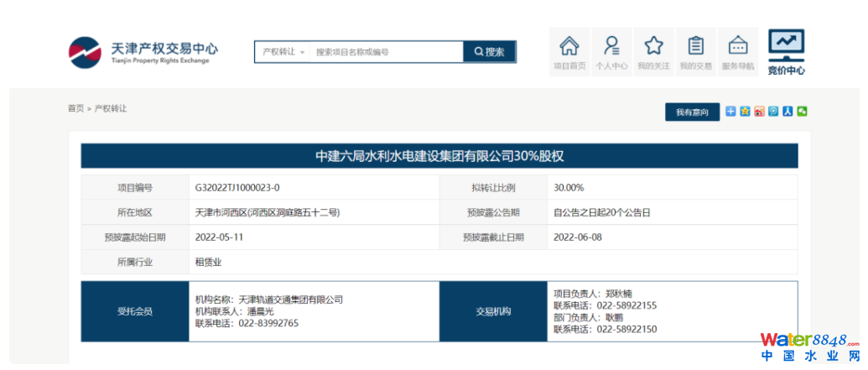
Task: Focus the project name search field
Action: pos(386,52)
